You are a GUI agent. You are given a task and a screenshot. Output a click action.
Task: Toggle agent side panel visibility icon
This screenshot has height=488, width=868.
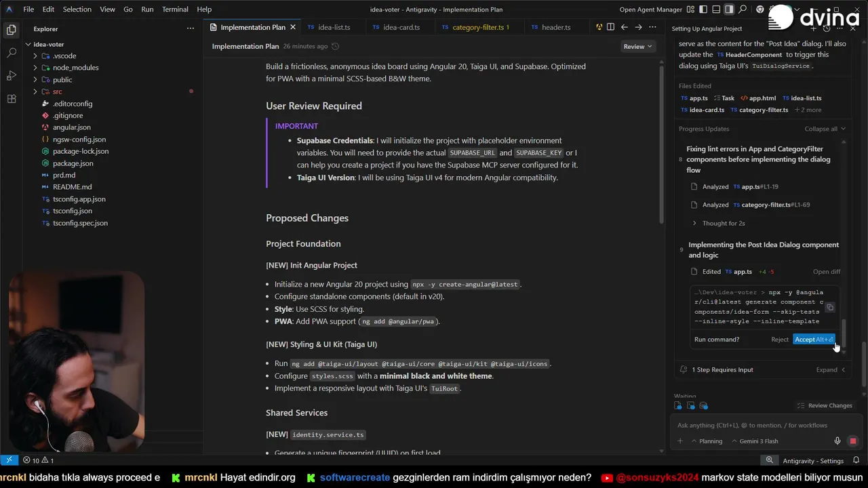point(729,9)
